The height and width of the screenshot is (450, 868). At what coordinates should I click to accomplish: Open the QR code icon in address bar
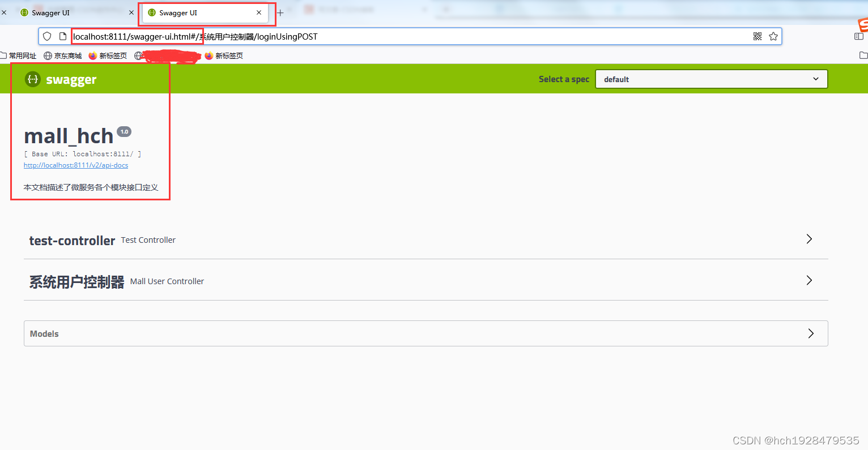(x=758, y=36)
